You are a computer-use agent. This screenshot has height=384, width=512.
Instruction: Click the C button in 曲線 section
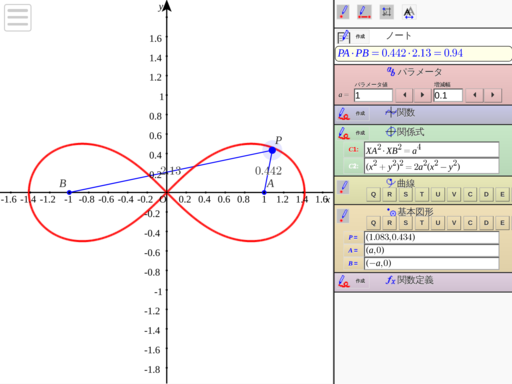470,194
